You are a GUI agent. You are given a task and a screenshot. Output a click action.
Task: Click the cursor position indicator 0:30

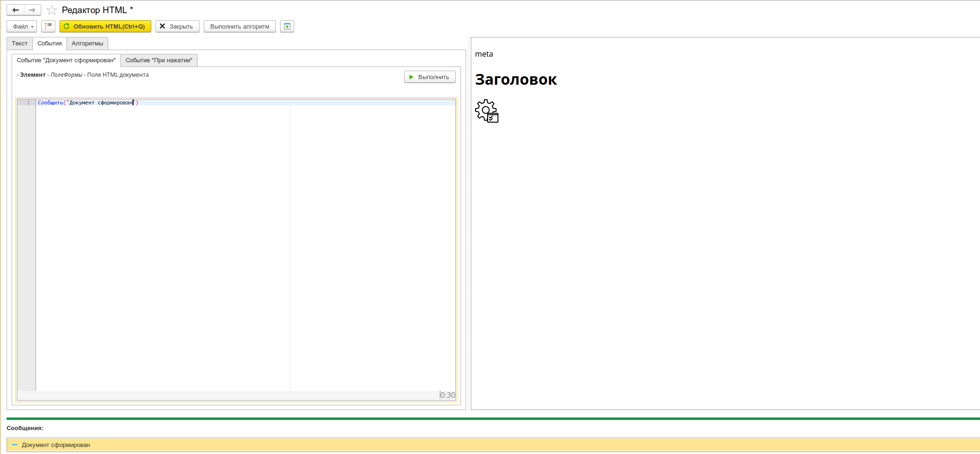pyautogui.click(x=448, y=395)
